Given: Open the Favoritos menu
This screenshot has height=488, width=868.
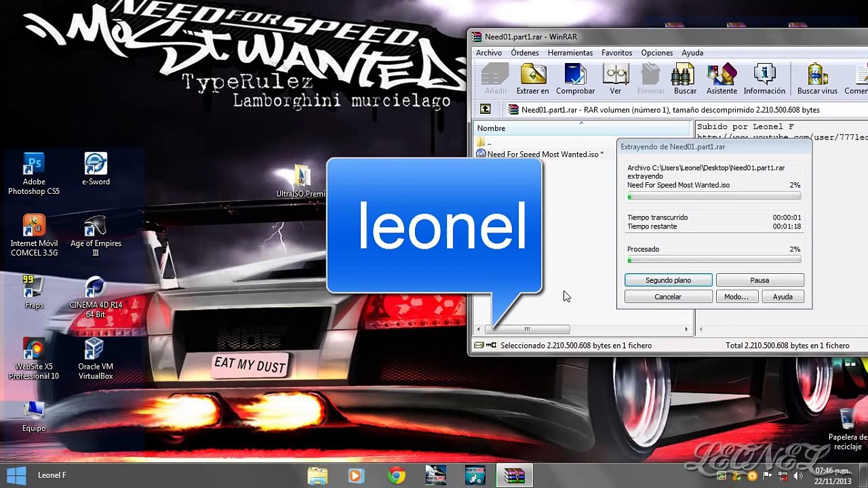Looking at the screenshot, I should coord(617,53).
